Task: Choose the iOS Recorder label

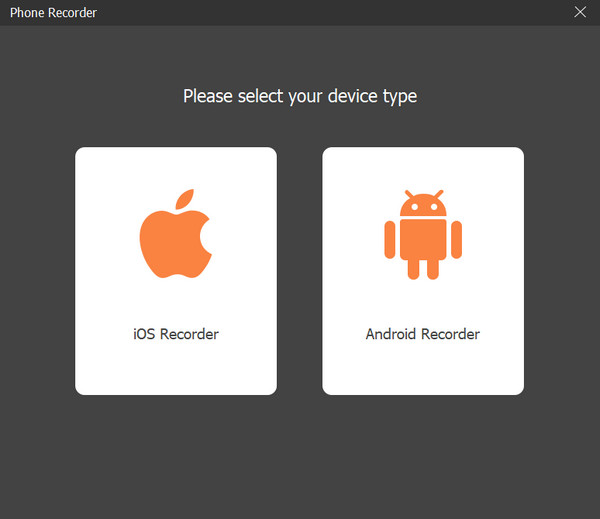Action: click(176, 334)
